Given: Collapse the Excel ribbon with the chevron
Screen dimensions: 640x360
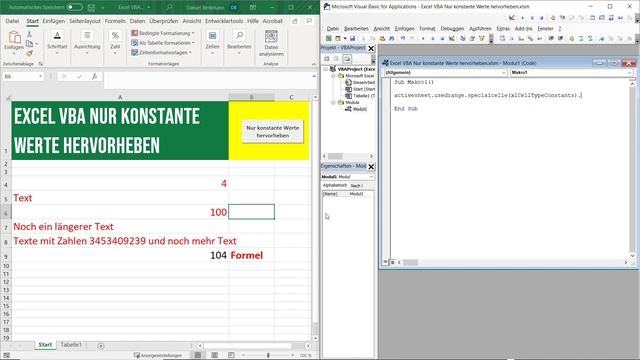Looking at the screenshot, I should pos(313,64).
